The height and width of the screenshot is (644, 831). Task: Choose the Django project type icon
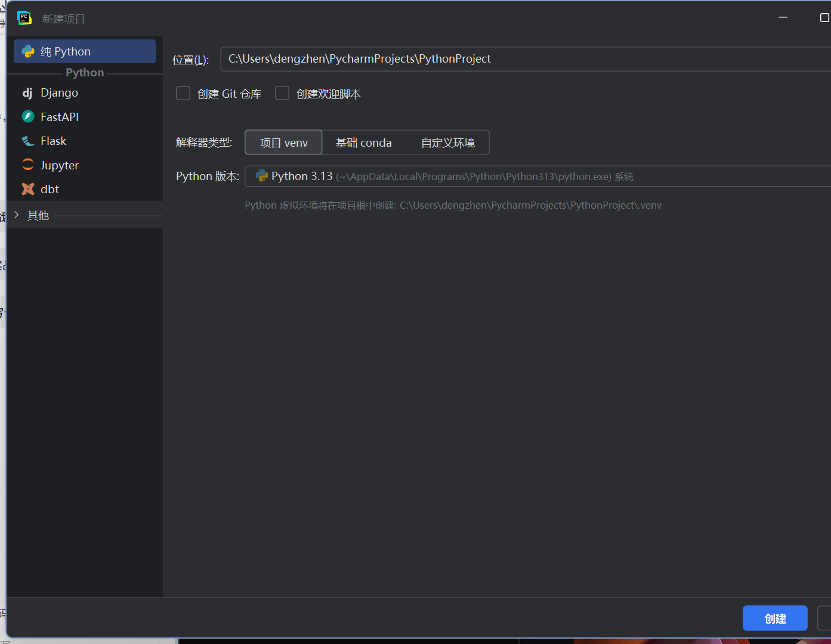(x=27, y=93)
